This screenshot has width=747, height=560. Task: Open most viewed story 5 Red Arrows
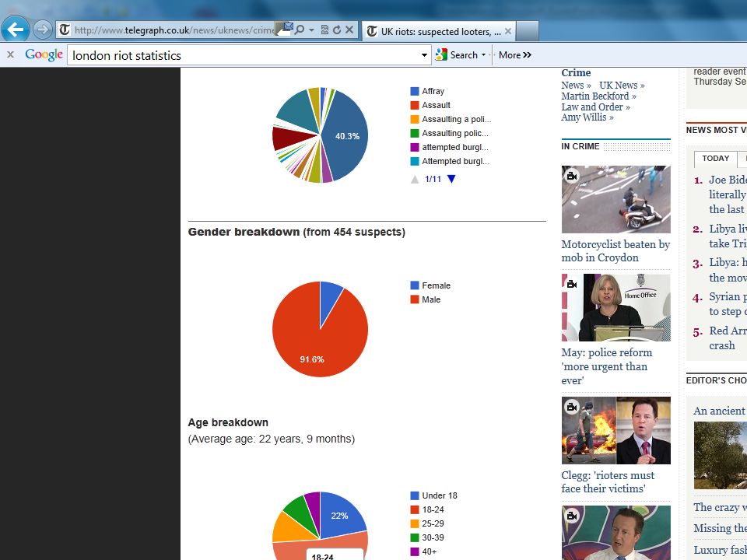[x=728, y=338]
